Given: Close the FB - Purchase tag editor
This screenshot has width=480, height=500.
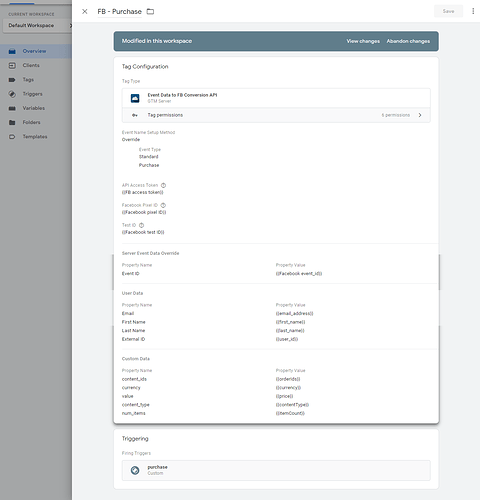Looking at the screenshot, I should pos(85,11).
